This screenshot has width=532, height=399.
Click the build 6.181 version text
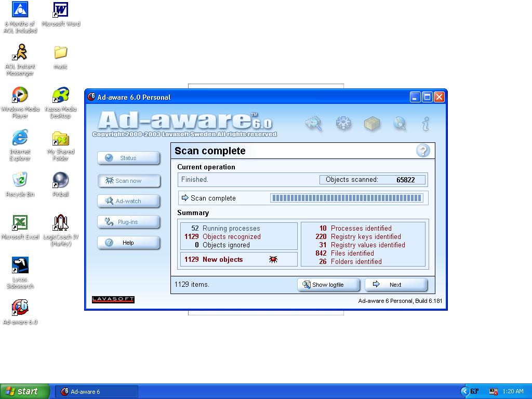coord(400,301)
